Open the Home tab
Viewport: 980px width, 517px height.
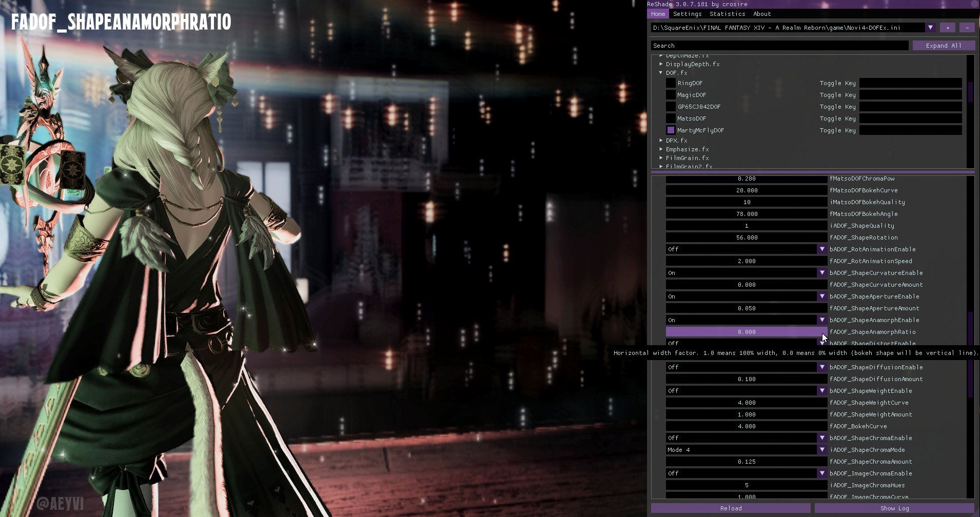click(658, 14)
